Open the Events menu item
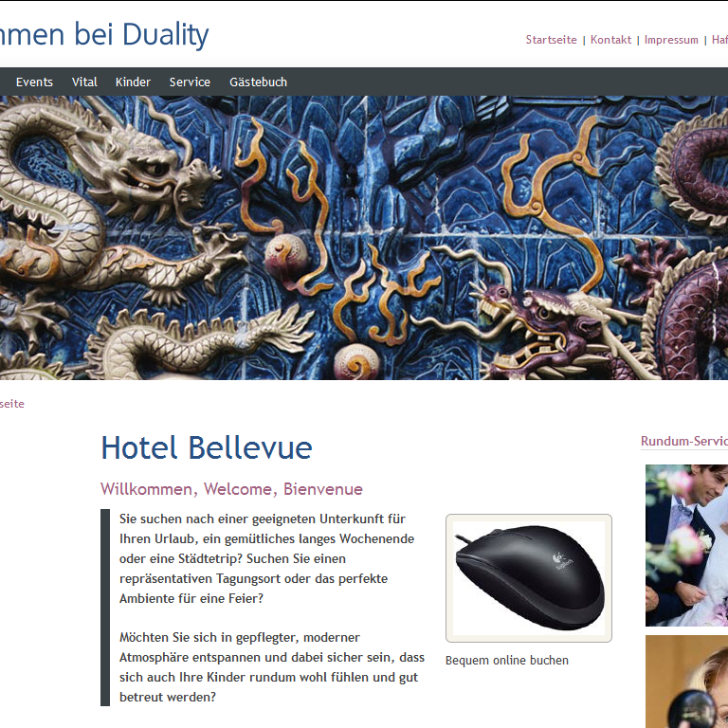728x728 pixels. pos(34,82)
